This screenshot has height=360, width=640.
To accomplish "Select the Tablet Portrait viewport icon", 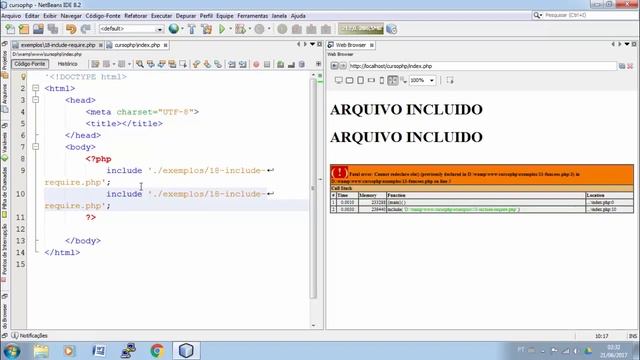I will coord(360,80).
